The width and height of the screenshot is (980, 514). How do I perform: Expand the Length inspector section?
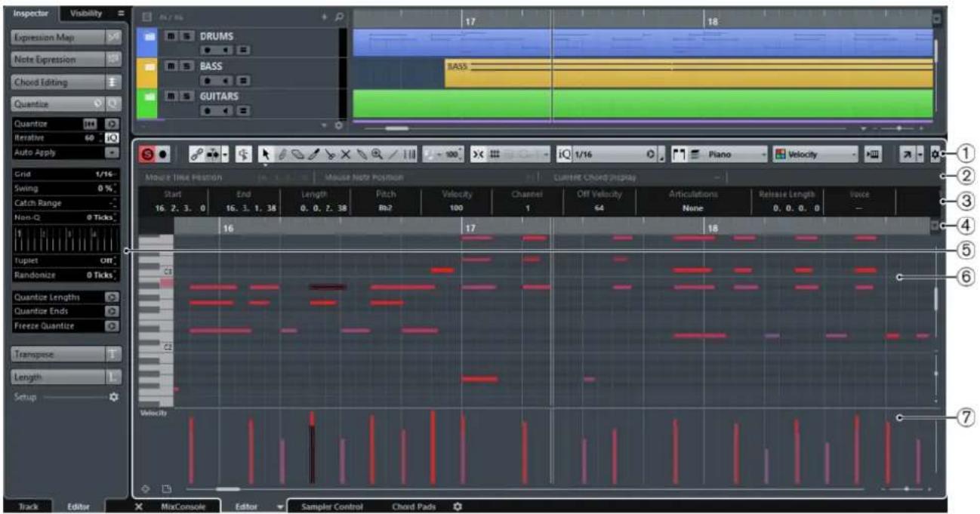pyautogui.click(x=66, y=377)
